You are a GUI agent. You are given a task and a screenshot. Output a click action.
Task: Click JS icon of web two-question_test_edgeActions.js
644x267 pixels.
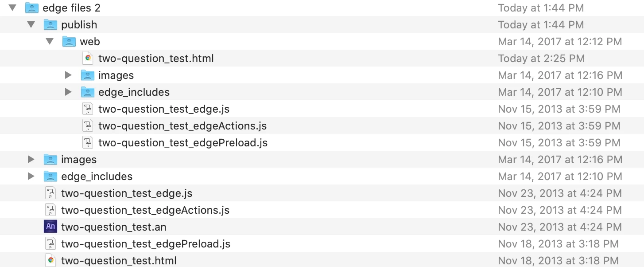point(88,126)
